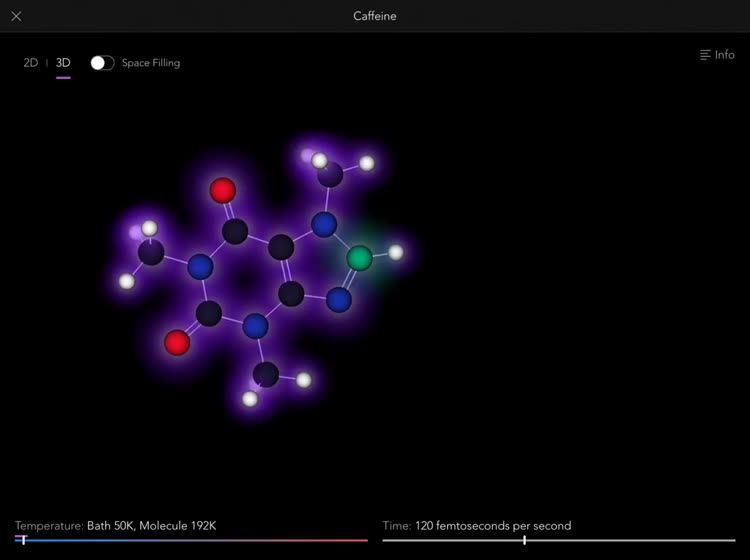750x560 pixels.
Task: Click the Info list icon
Action: coord(705,55)
